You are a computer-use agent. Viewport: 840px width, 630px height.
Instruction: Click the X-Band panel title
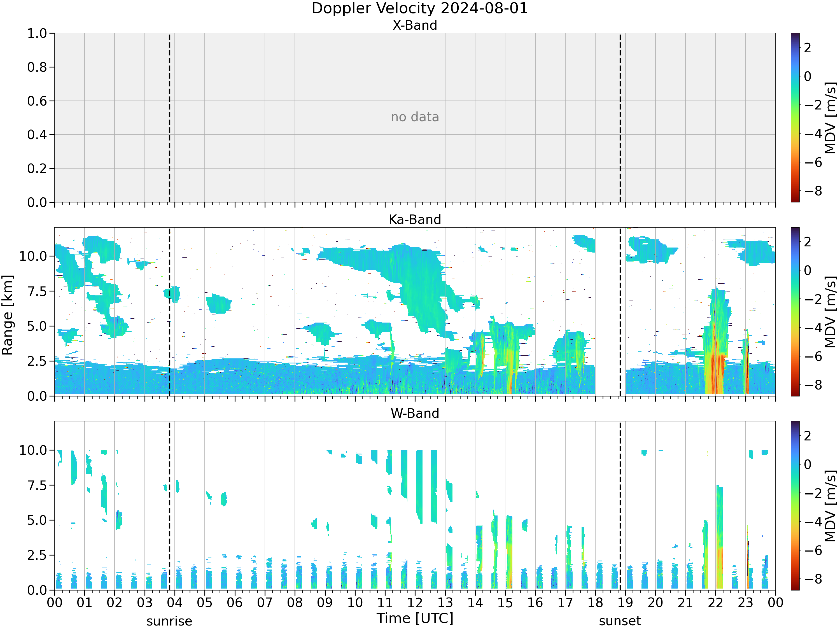[415, 25]
